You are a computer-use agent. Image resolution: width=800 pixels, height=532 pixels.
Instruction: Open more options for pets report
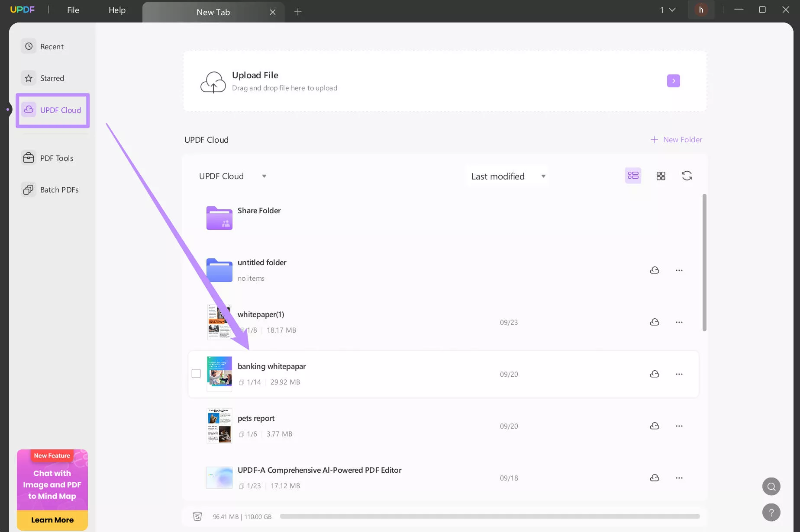tap(679, 426)
